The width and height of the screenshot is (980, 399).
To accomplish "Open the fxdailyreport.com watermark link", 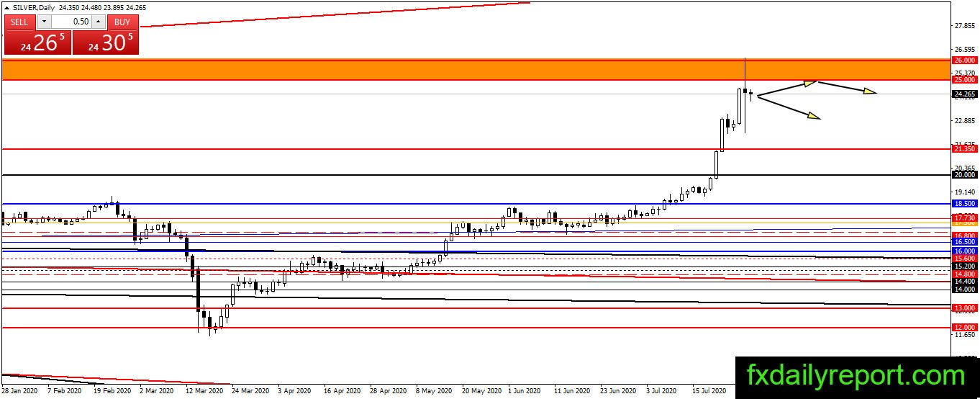I will [856, 375].
